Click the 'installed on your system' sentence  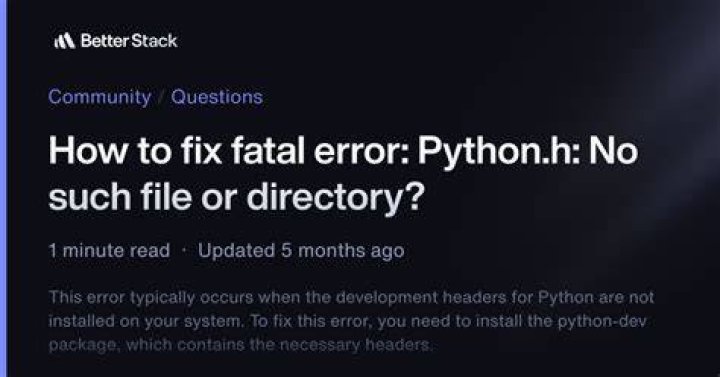[147, 321]
